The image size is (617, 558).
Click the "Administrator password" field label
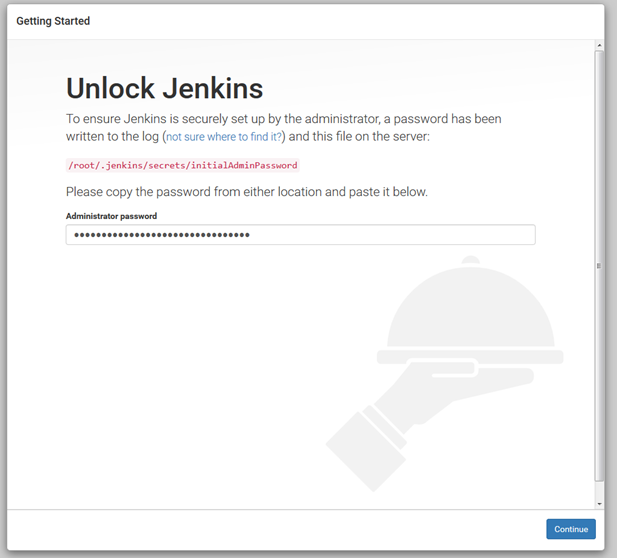(x=111, y=216)
